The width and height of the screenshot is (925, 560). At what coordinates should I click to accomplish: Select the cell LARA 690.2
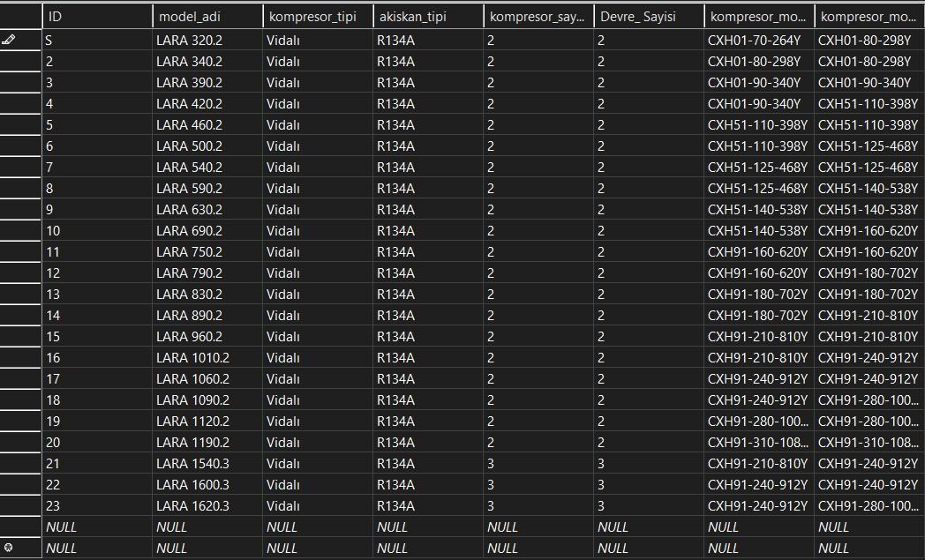coord(207,231)
